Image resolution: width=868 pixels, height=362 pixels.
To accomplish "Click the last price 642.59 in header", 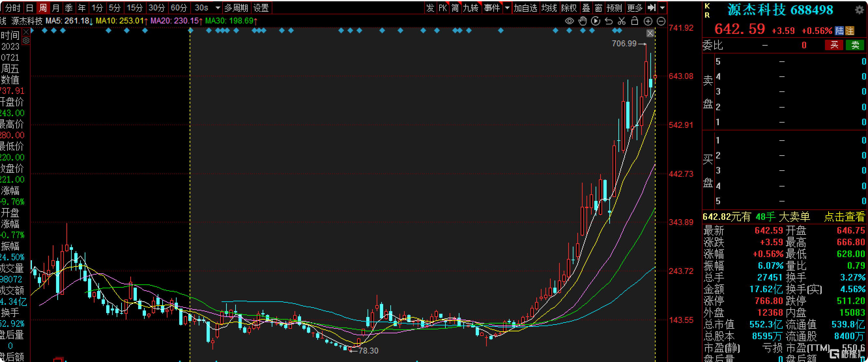I will pos(740,29).
